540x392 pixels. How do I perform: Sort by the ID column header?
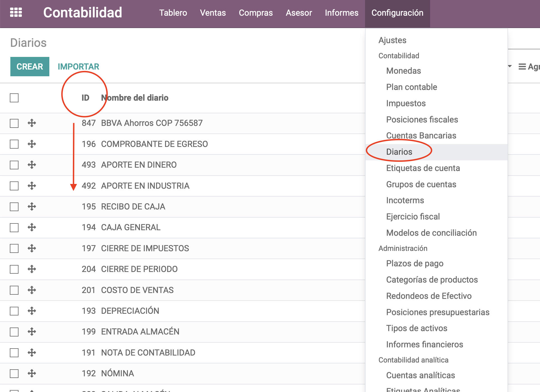86,98
